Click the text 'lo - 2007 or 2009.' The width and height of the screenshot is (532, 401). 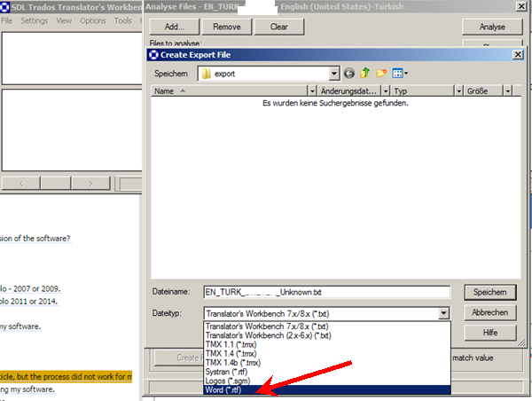coord(30,288)
